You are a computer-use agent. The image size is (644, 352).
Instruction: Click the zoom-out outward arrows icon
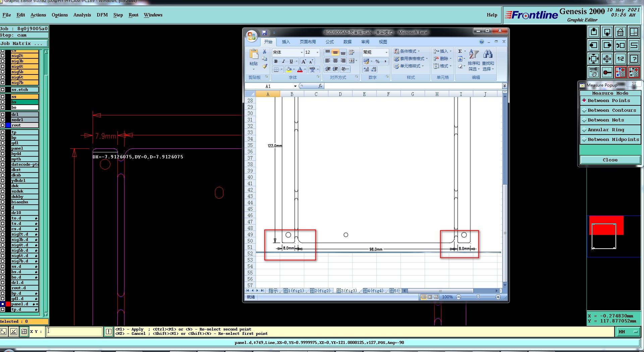(x=607, y=59)
